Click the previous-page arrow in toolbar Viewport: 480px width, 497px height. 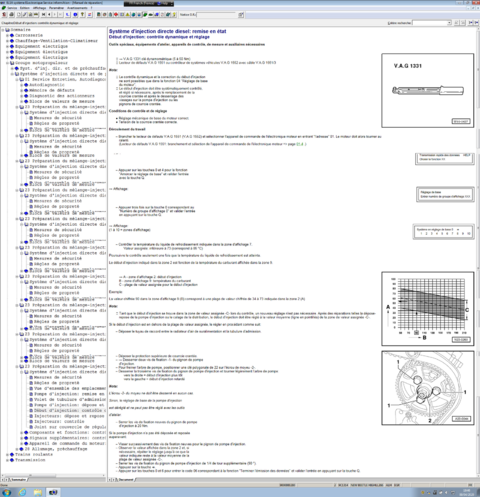click(x=49, y=15)
